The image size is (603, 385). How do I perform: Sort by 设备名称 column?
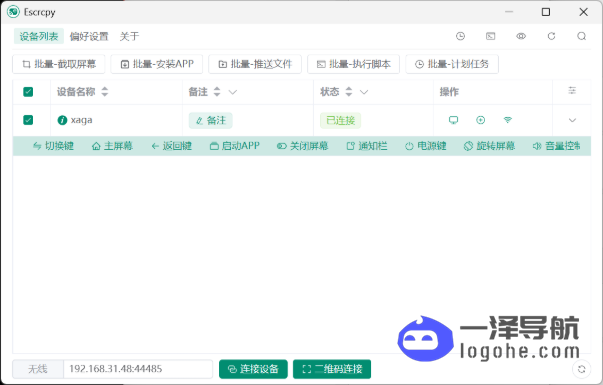click(x=105, y=92)
